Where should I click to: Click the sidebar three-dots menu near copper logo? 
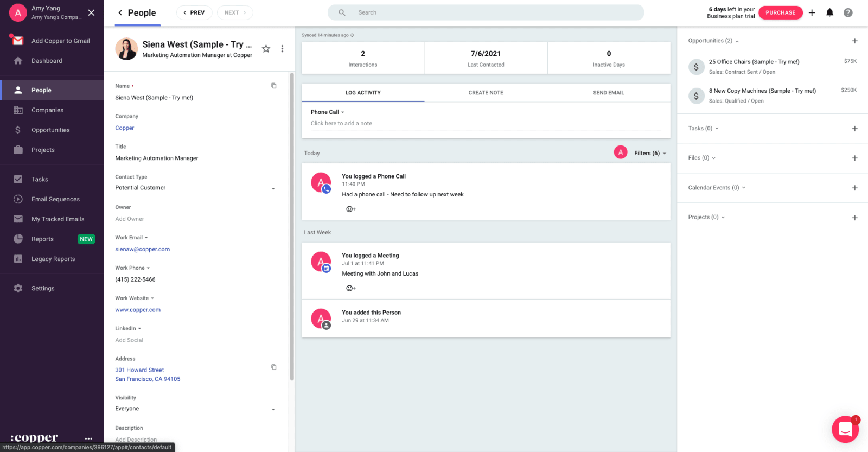pos(88,438)
